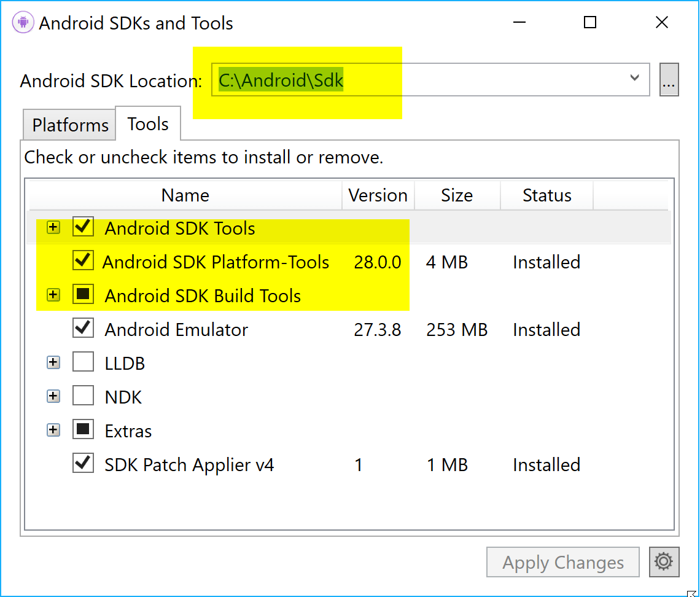Enable the LLDB checkbox

pos(83,362)
